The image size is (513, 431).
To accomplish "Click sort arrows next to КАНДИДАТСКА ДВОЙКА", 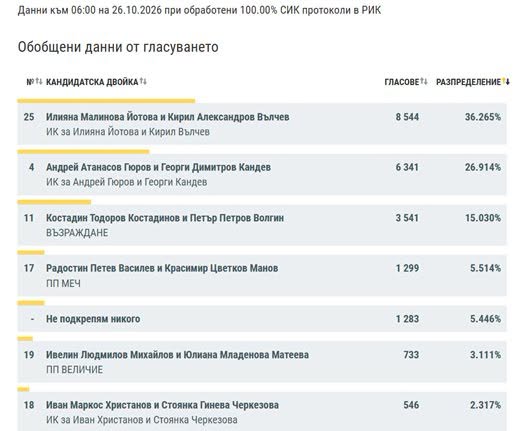I will pyautogui.click(x=143, y=81).
